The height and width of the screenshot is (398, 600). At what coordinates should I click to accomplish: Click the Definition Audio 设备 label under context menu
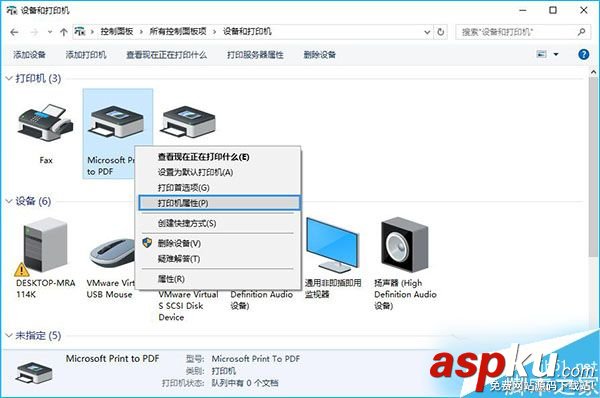point(261,300)
